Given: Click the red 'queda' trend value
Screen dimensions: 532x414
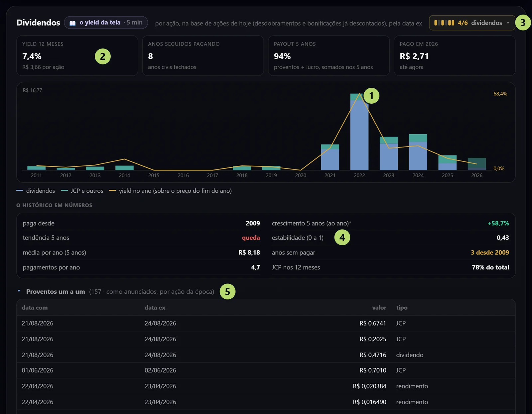Looking at the screenshot, I should click(251, 238).
